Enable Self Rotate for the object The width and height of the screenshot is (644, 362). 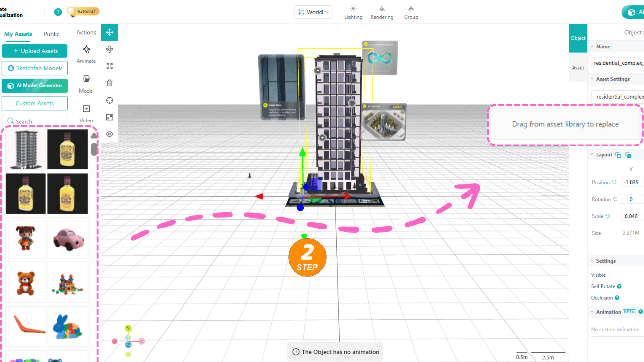coord(602,286)
